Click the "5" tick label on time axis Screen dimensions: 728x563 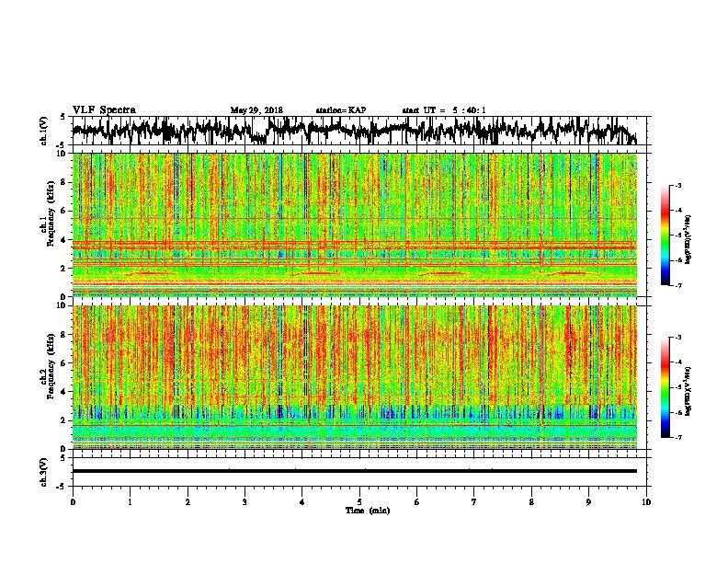[x=359, y=502]
